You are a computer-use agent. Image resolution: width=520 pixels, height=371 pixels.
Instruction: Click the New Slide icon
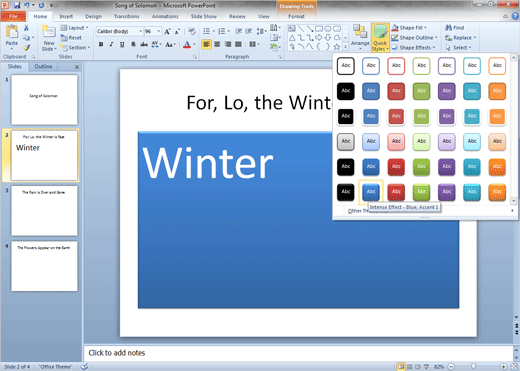[x=49, y=32]
